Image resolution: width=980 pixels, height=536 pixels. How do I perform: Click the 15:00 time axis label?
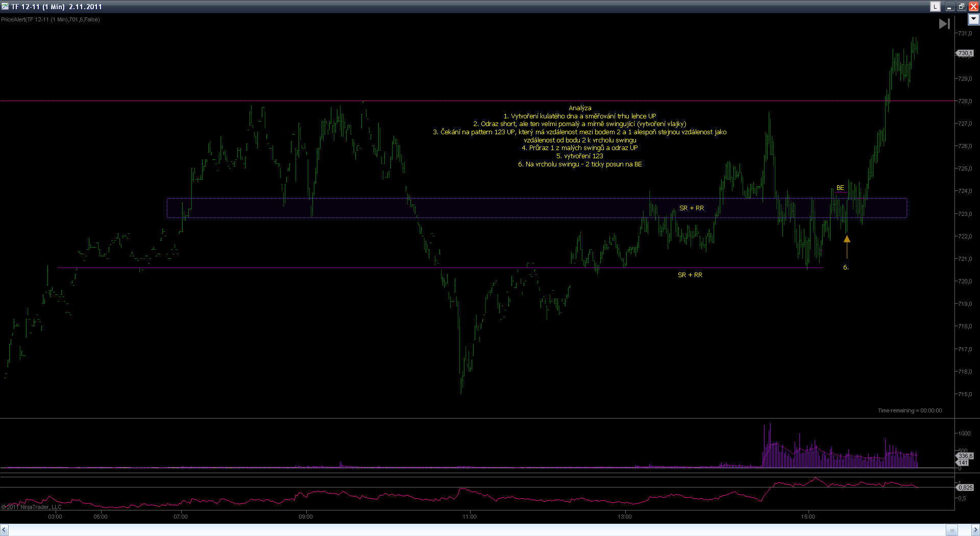click(x=808, y=517)
